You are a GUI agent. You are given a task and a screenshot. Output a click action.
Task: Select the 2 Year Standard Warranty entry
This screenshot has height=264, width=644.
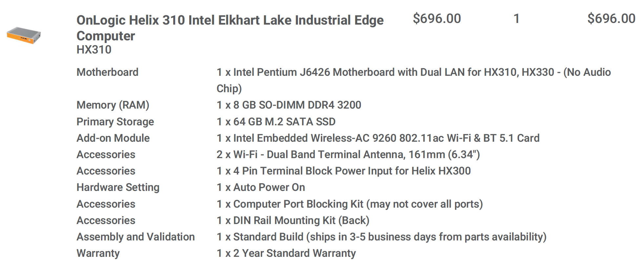point(286,253)
